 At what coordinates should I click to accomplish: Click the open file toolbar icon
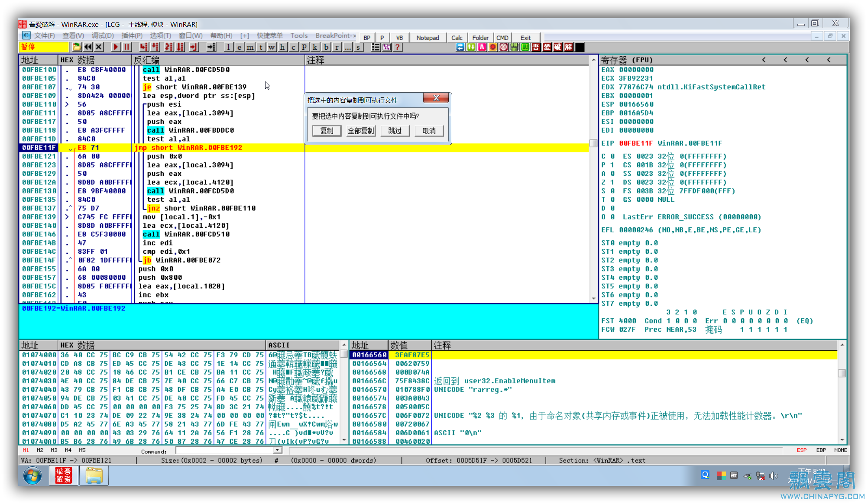77,47
